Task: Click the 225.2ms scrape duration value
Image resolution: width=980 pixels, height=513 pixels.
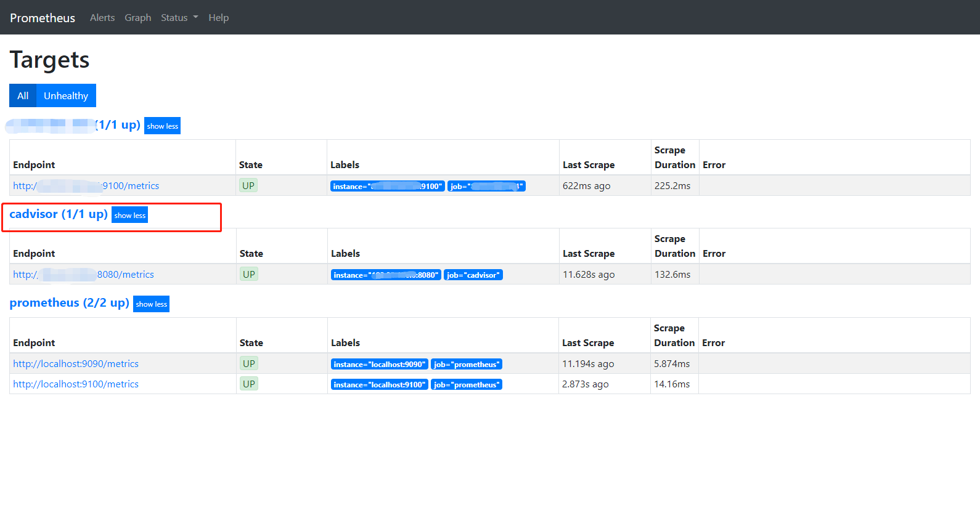Action: [672, 185]
